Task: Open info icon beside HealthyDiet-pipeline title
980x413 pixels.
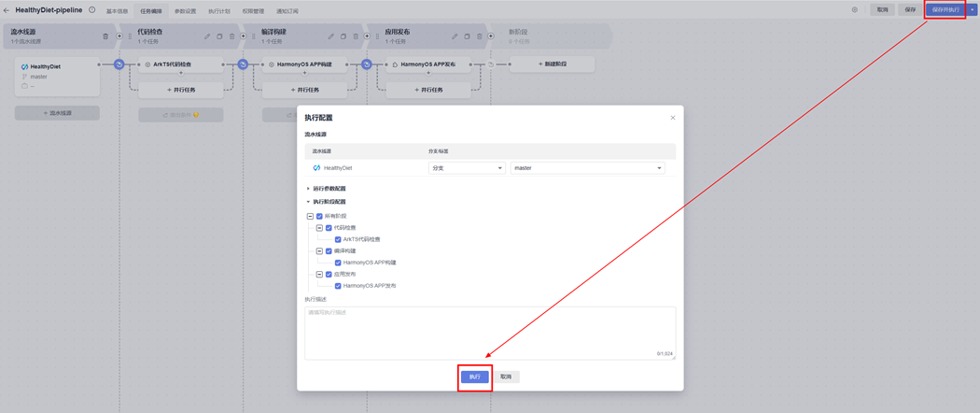Action: [92, 10]
